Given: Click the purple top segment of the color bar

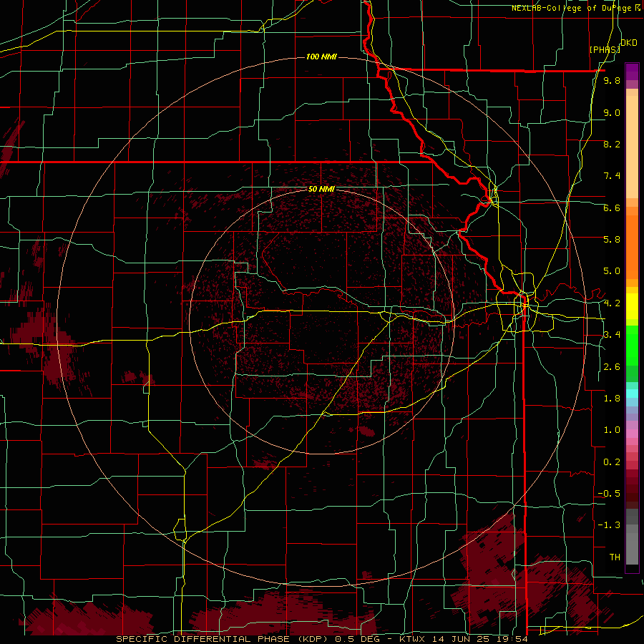Looking at the screenshot, I should point(632,72).
